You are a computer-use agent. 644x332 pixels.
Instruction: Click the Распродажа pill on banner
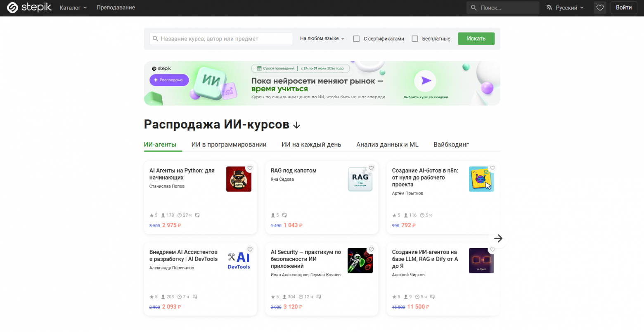[169, 80]
